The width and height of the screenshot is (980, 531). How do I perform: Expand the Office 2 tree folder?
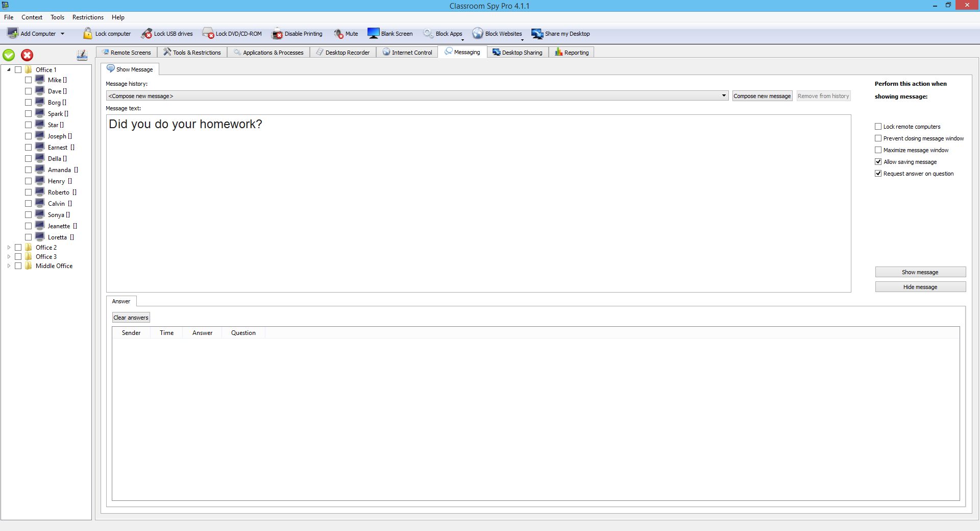coord(9,248)
